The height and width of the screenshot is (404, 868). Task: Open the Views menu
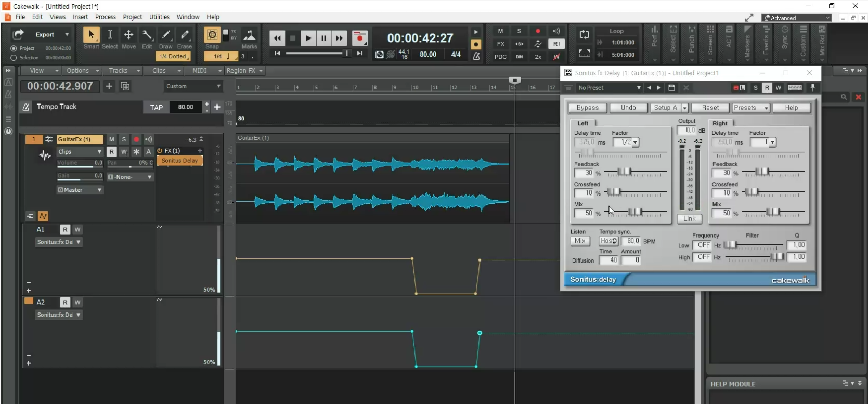point(58,17)
